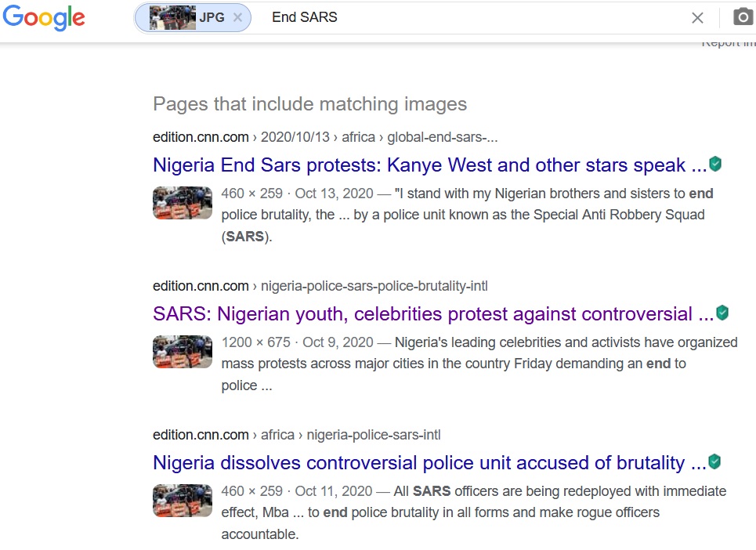The image size is (756, 550).
Task: Click the global-end-sars breadcrumb URL
Action: 325,137
